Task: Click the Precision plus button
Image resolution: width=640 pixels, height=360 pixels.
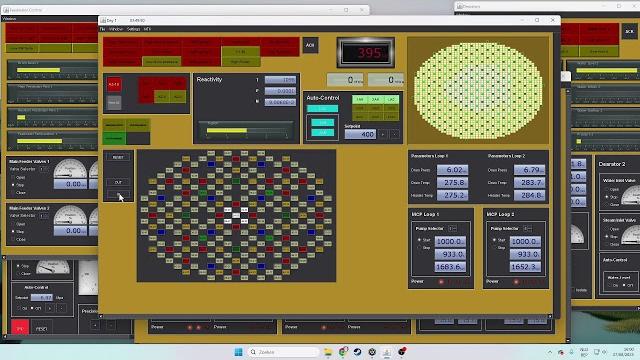Action: (95, 325)
